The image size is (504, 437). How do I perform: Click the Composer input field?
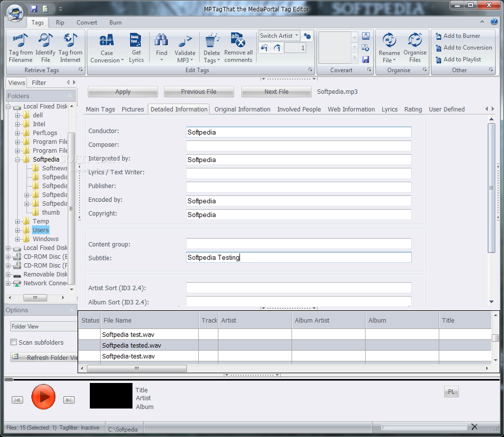click(x=298, y=146)
